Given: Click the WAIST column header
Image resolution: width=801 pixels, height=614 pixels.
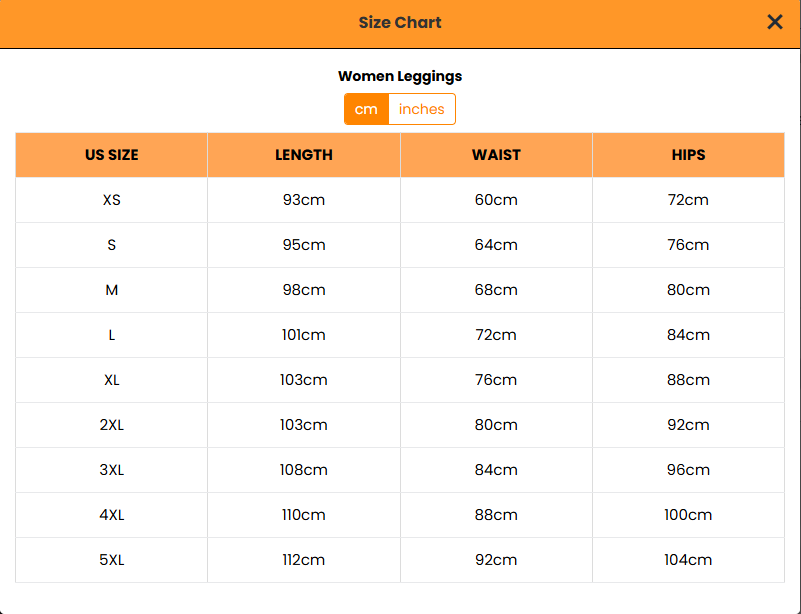Looking at the screenshot, I should (x=496, y=155).
